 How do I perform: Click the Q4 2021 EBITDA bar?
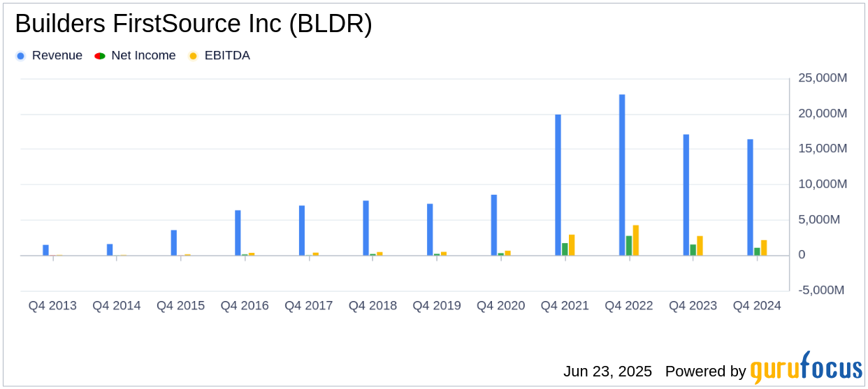[x=572, y=245]
